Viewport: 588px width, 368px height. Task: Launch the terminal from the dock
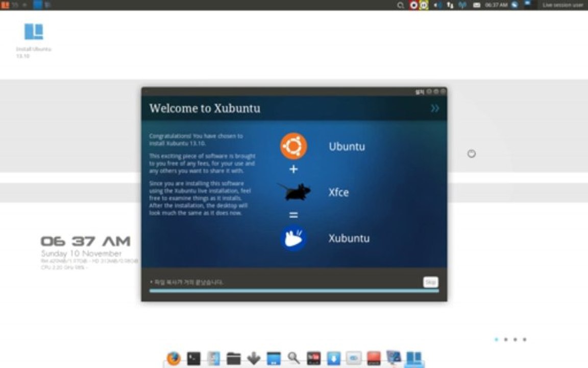193,358
